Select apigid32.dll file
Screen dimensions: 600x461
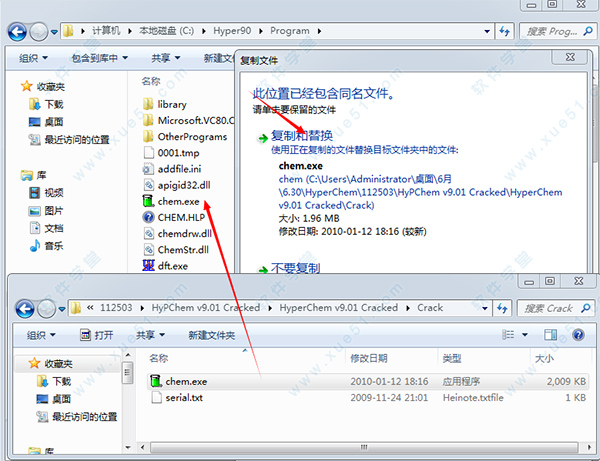[x=177, y=185]
